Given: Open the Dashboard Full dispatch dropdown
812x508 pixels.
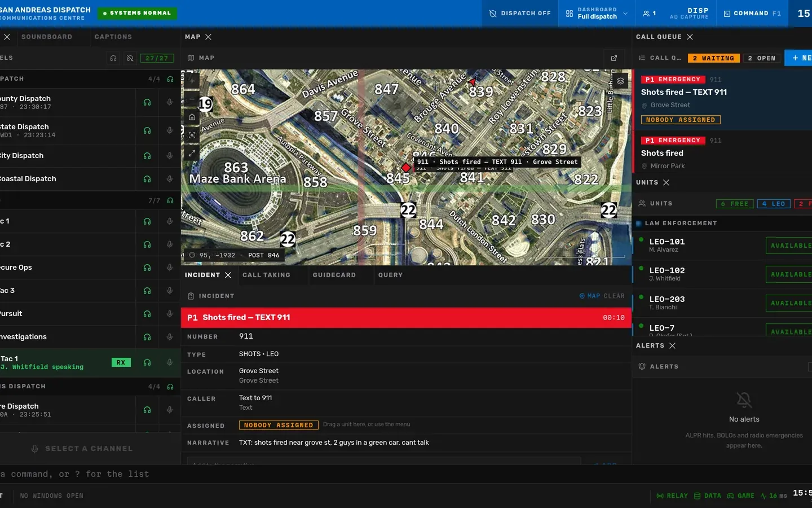Looking at the screenshot, I should point(597,13).
